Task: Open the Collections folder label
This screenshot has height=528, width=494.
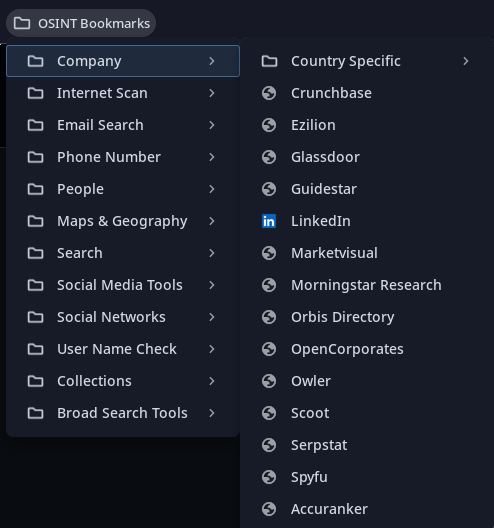Action: pos(94,381)
